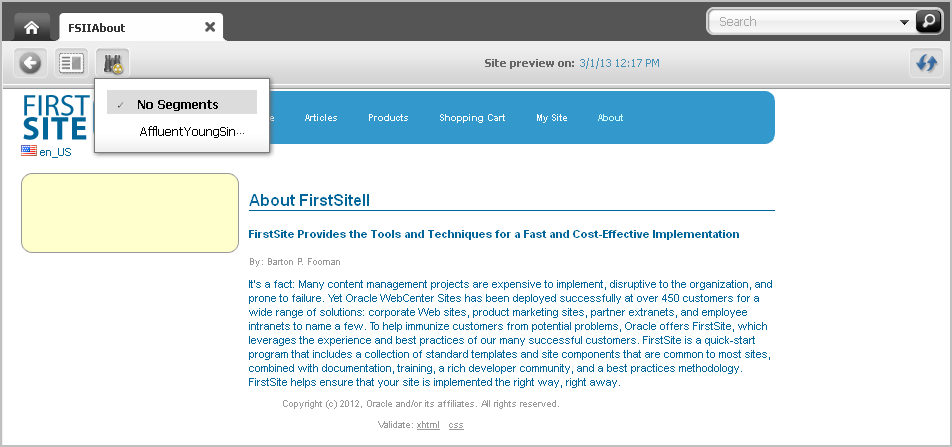Click the FirstSite logo
Image resolution: width=952 pixels, height=447 pixels.
(x=57, y=118)
